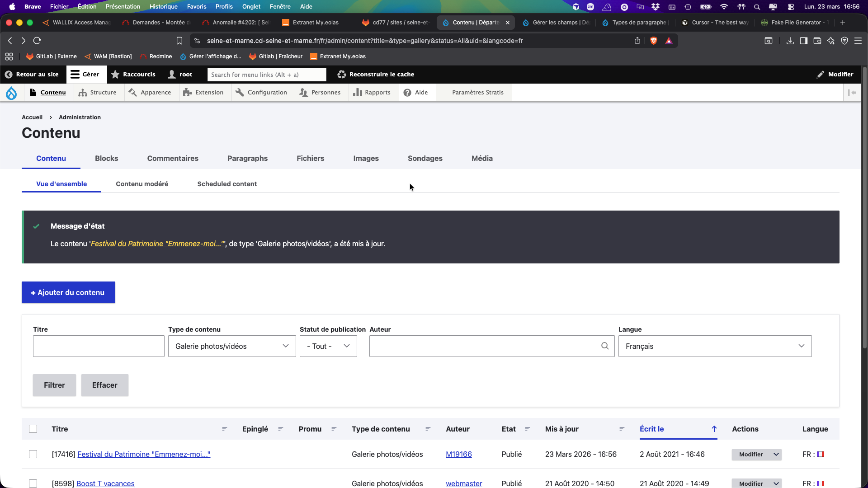Open Statut de publication dropdown
This screenshot has height=488, width=868.
tap(328, 346)
